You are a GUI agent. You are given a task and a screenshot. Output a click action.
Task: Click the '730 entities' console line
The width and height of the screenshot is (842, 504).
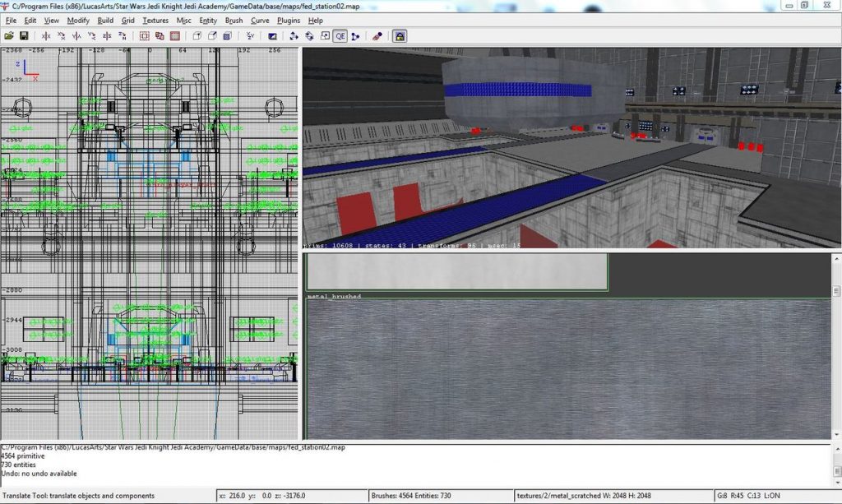19,465
